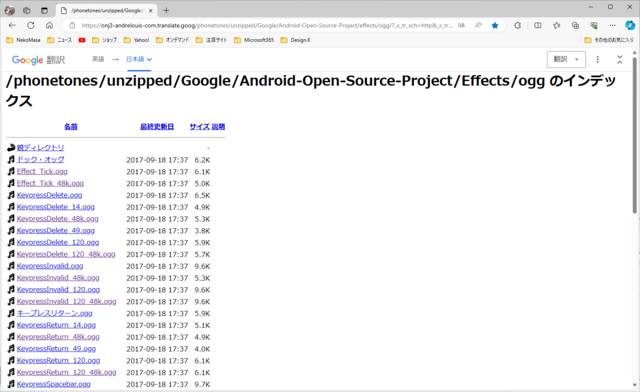Image resolution: width=640 pixels, height=392 pixels.
Task: Click the parent directory back-arrow icon
Action: coord(11,147)
